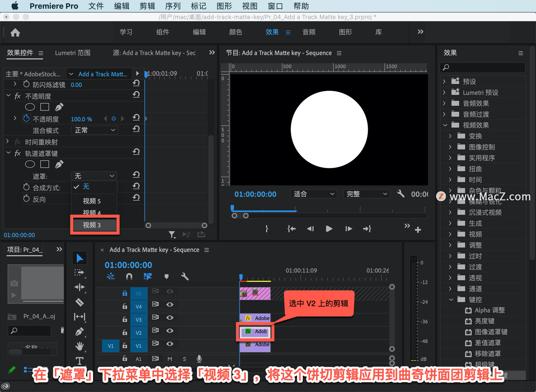536x392 pixels.
Task: Create rectangle mask under Opacity
Action: 45,107
